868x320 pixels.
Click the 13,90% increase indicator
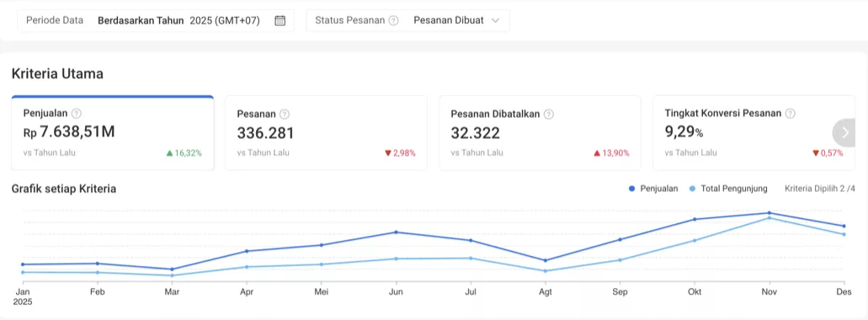pos(611,152)
